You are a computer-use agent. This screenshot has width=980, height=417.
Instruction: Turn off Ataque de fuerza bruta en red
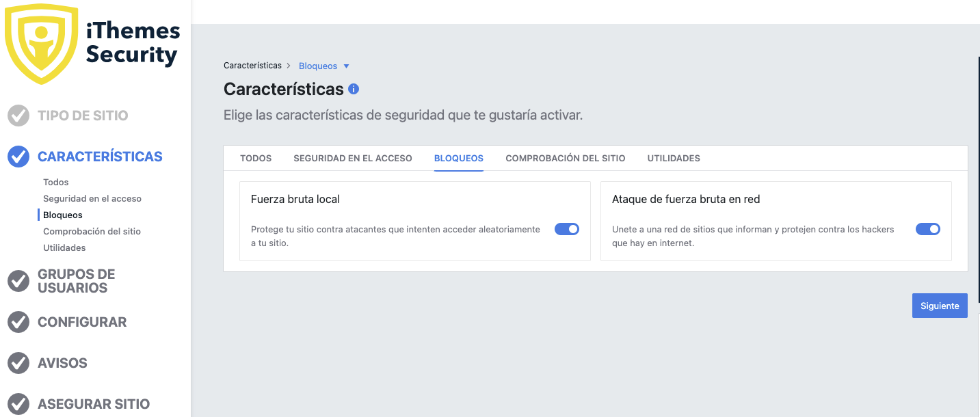tap(928, 229)
